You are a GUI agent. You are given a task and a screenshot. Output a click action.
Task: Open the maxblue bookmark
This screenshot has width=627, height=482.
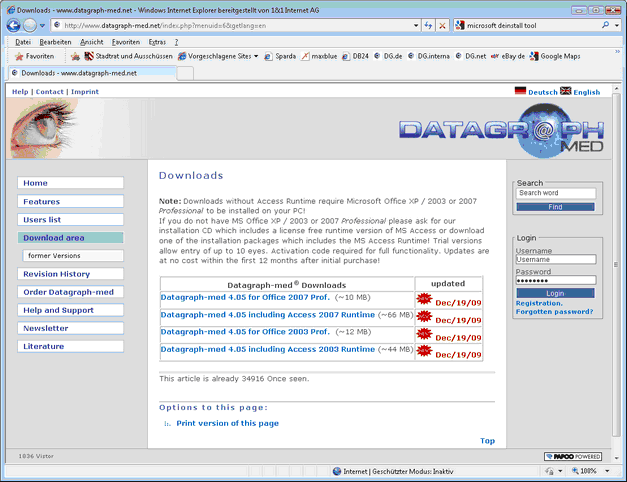(x=319, y=56)
